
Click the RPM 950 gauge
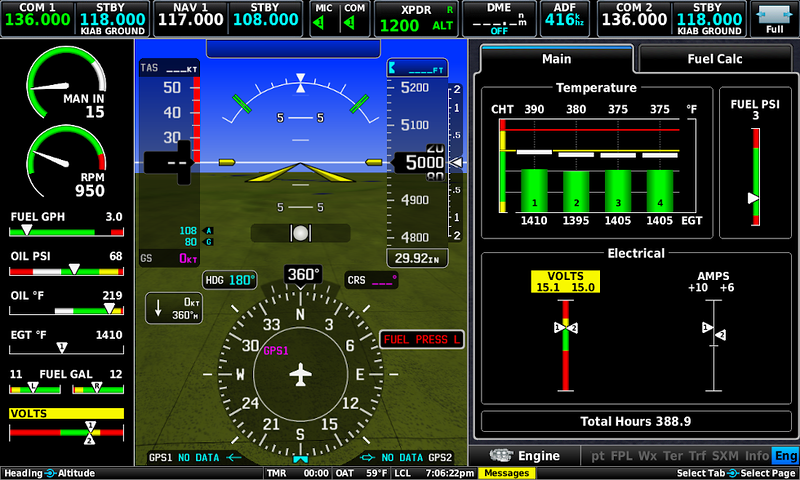(66, 162)
